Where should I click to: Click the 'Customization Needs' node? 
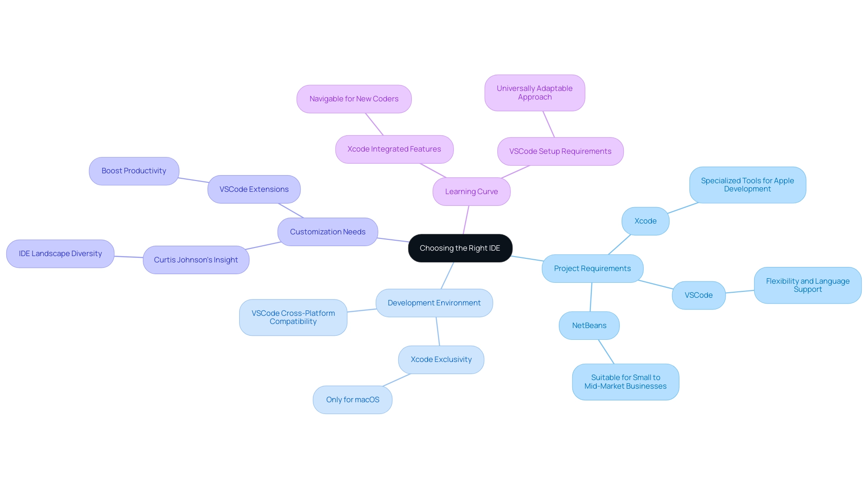pyautogui.click(x=327, y=232)
